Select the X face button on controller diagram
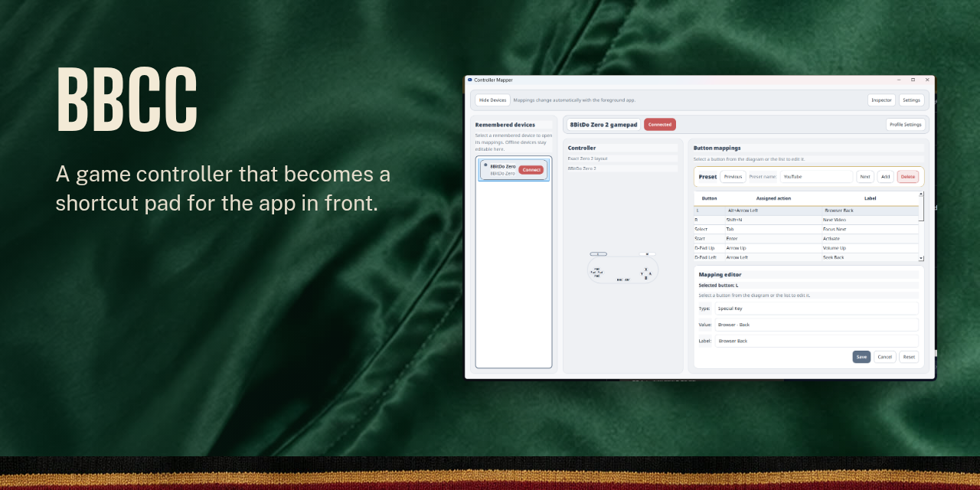This screenshot has width=980, height=490. [646, 269]
